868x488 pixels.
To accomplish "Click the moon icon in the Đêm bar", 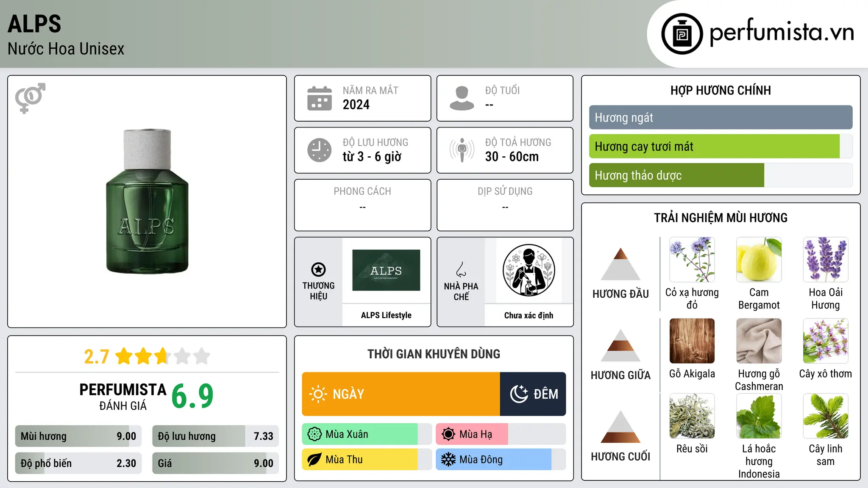I will 519,394.
